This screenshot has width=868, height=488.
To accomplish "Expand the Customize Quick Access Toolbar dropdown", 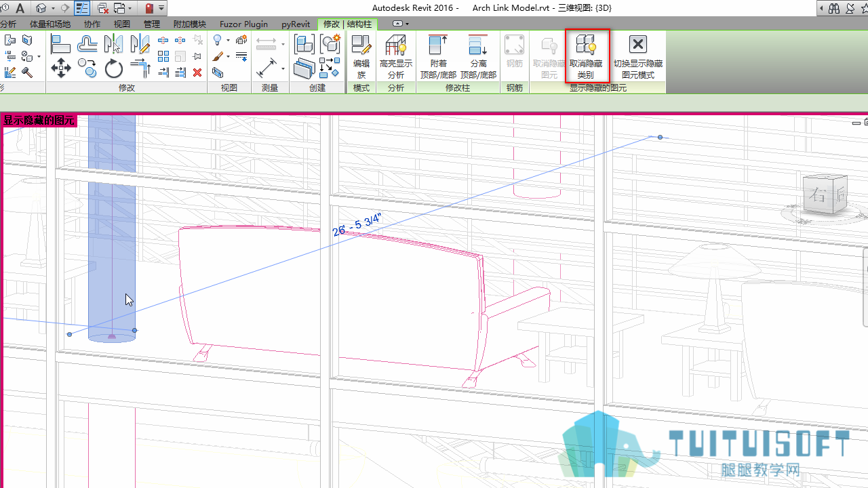I will point(162,9).
